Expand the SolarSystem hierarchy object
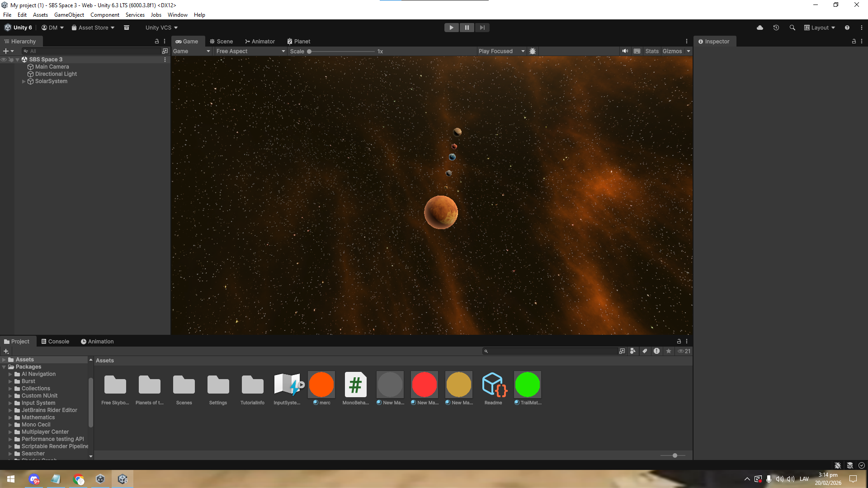The height and width of the screenshot is (488, 868). [24, 81]
